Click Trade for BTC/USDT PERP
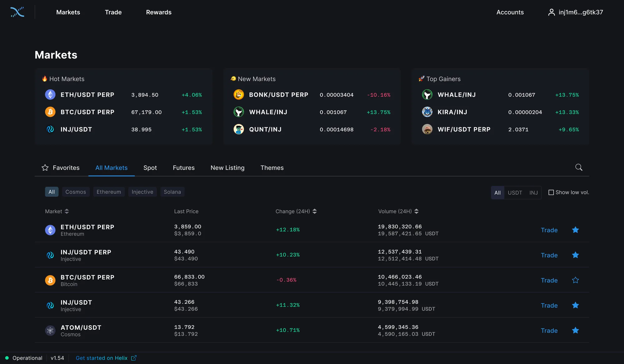The image size is (624, 364). (x=549, y=280)
